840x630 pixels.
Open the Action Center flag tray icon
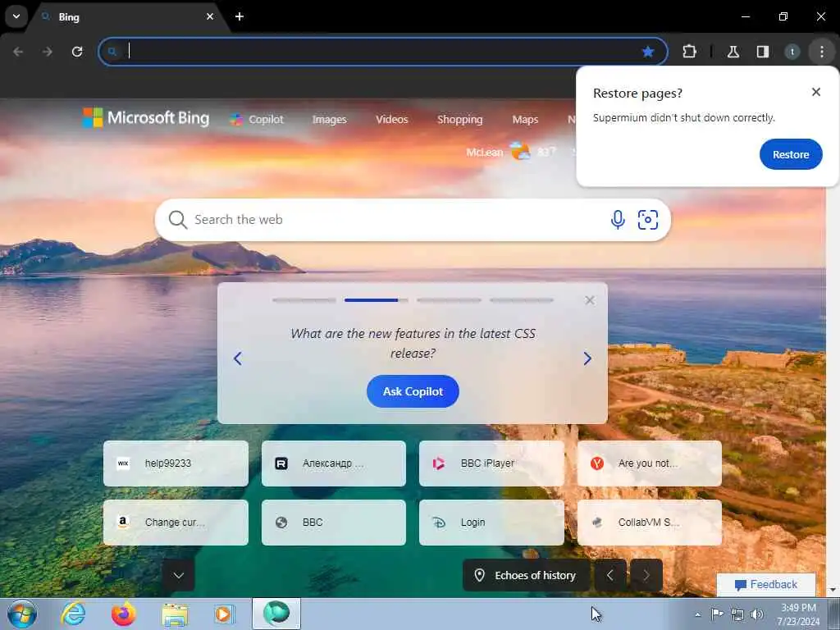[x=717, y=614]
